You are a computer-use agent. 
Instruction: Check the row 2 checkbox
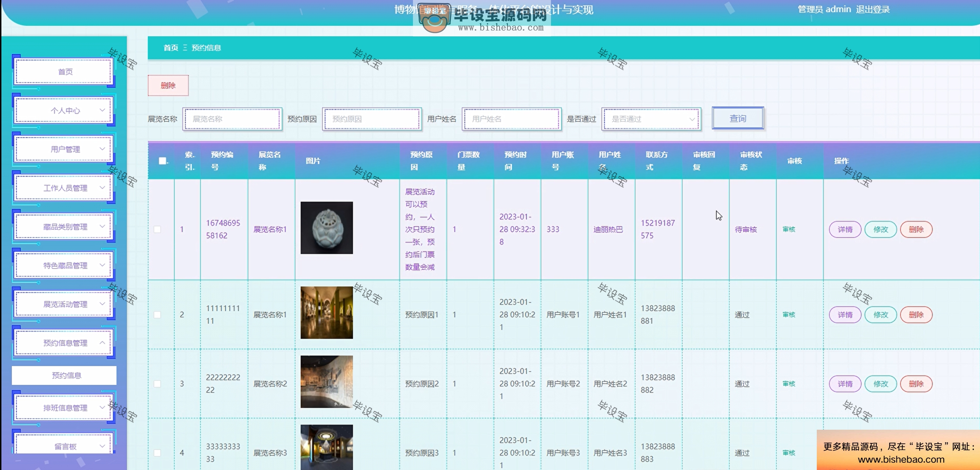tap(157, 315)
